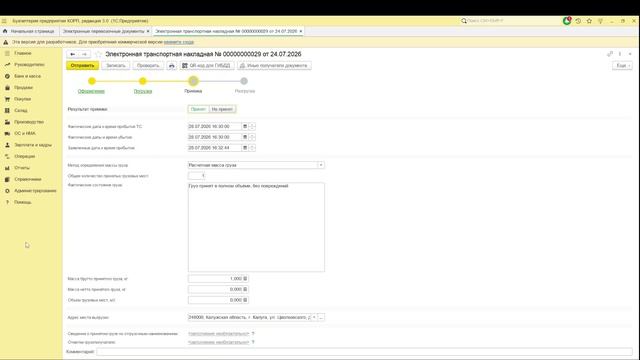
Task: Click the Отчеты chart icon in sidebar
Action: [x=7, y=168]
